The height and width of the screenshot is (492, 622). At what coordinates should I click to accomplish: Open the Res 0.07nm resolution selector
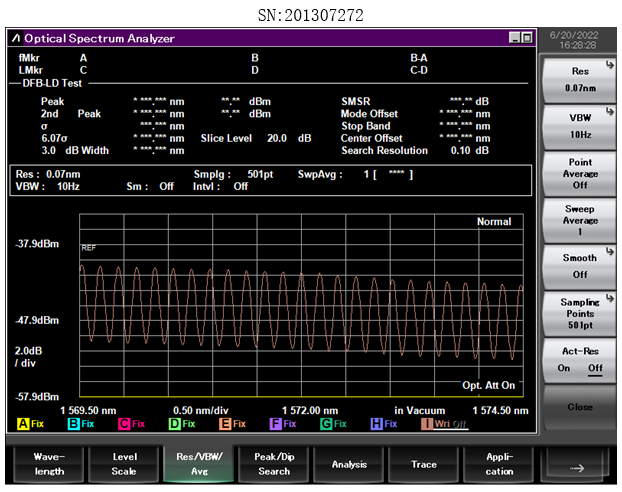coord(580,79)
